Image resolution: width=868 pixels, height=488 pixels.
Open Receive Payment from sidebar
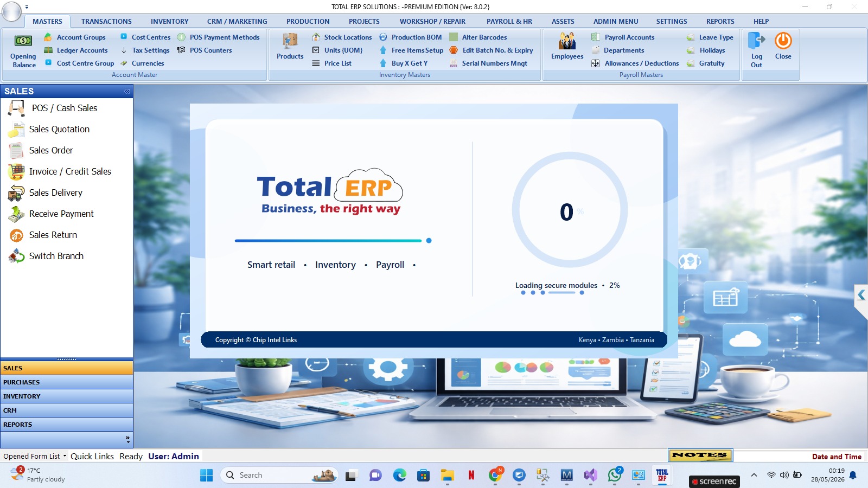51,214
